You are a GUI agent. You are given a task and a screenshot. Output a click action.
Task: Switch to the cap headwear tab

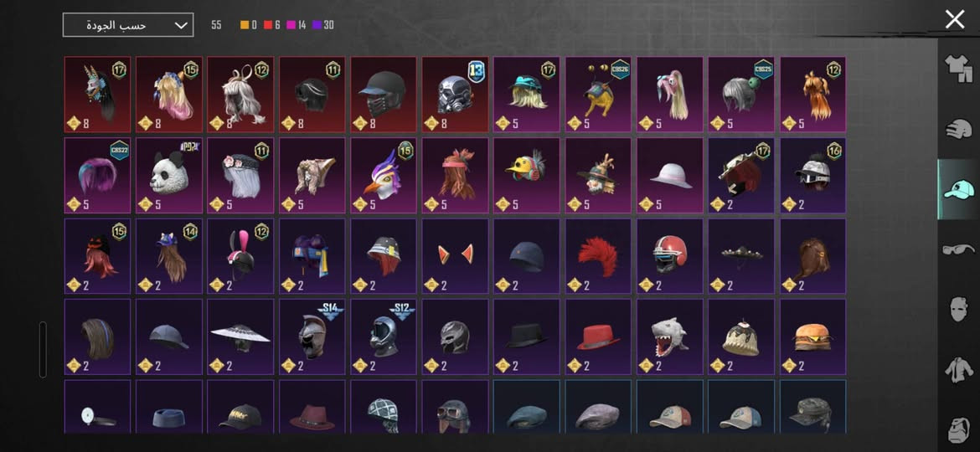958,189
